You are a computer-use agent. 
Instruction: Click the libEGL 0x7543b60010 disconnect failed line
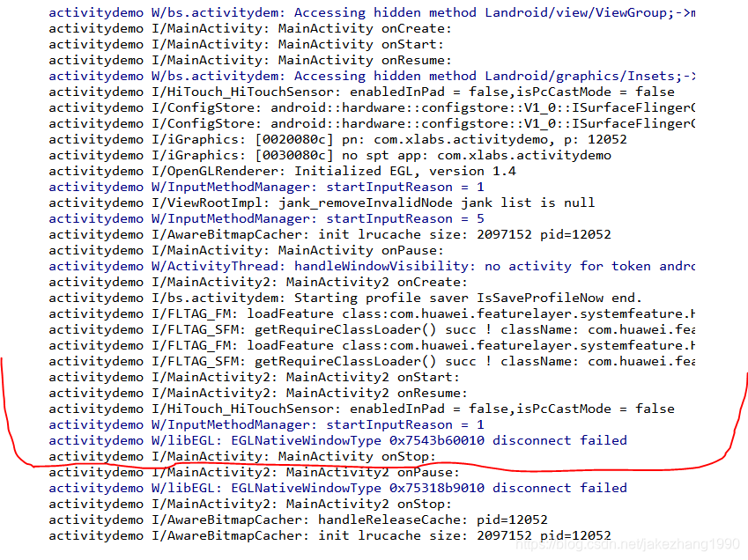click(337, 440)
